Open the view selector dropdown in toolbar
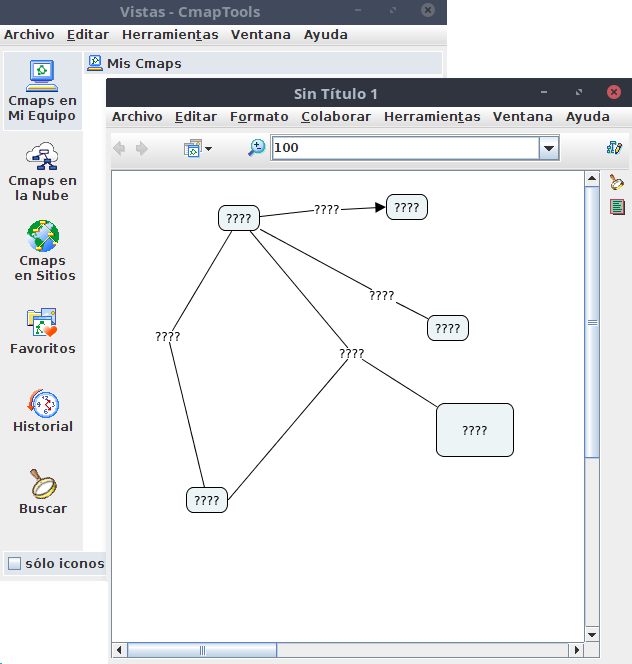Screen dimensions: 632x664 click(197, 148)
